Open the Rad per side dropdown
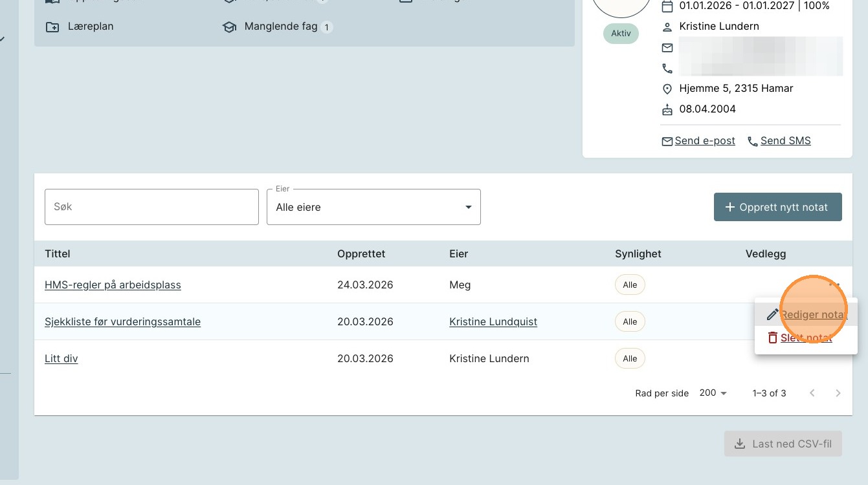The height and width of the screenshot is (485, 868). 713,393
